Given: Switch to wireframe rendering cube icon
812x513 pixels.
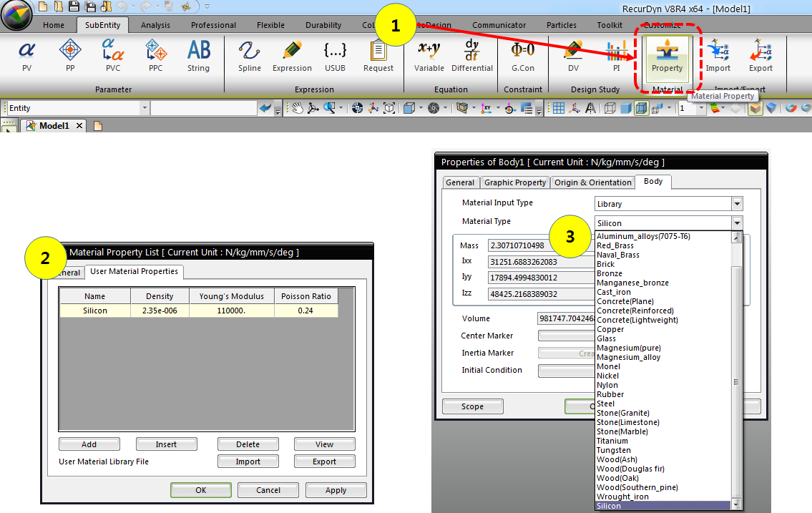Looking at the screenshot, I should 610,108.
